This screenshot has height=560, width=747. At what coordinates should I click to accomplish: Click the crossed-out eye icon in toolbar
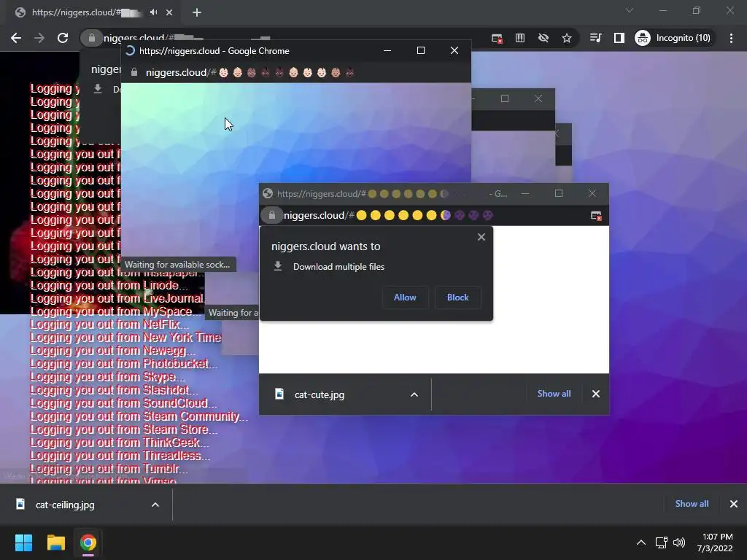pos(543,38)
